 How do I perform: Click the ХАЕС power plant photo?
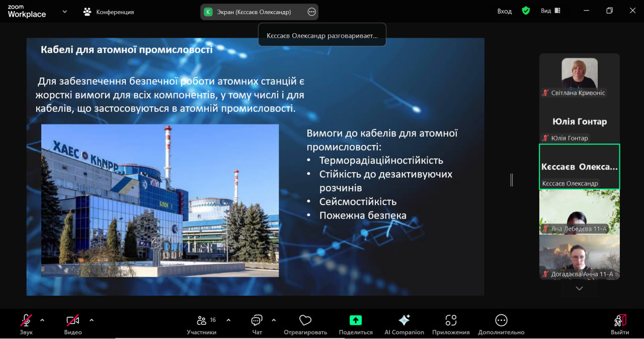pos(160,200)
